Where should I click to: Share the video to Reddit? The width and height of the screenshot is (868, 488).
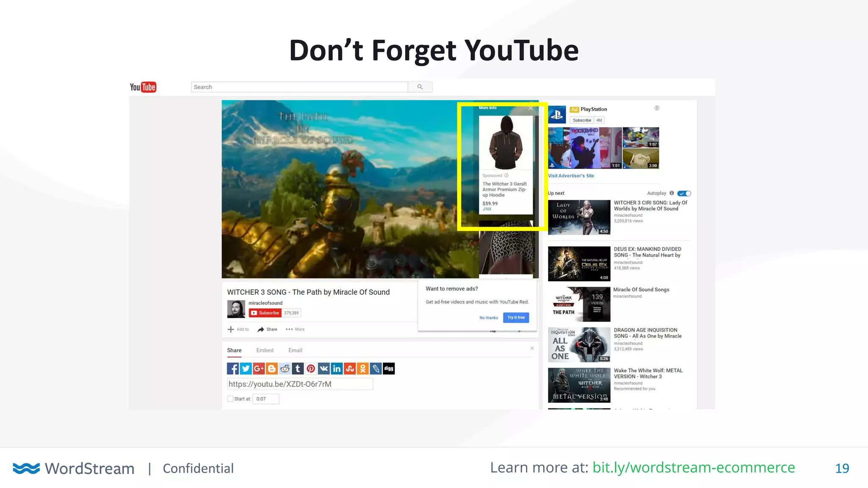(x=285, y=369)
